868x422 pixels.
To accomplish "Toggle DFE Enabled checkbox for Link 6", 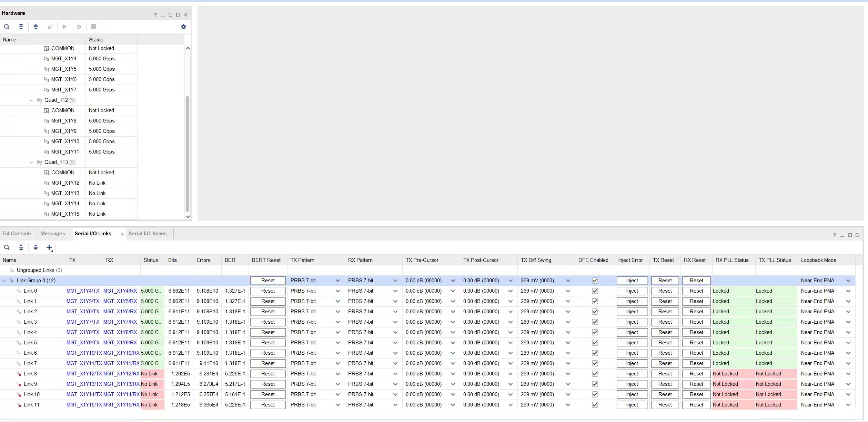I will [595, 353].
